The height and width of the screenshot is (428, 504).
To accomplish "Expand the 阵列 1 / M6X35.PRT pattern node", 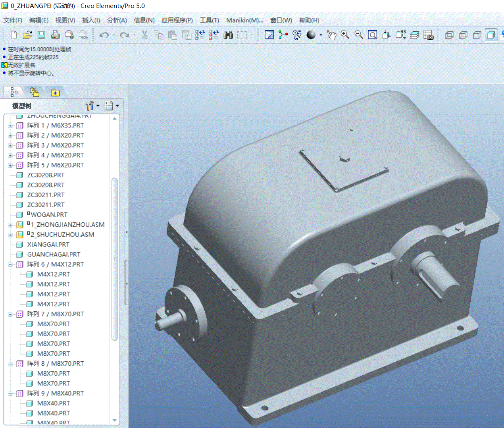I will pos(10,125).
